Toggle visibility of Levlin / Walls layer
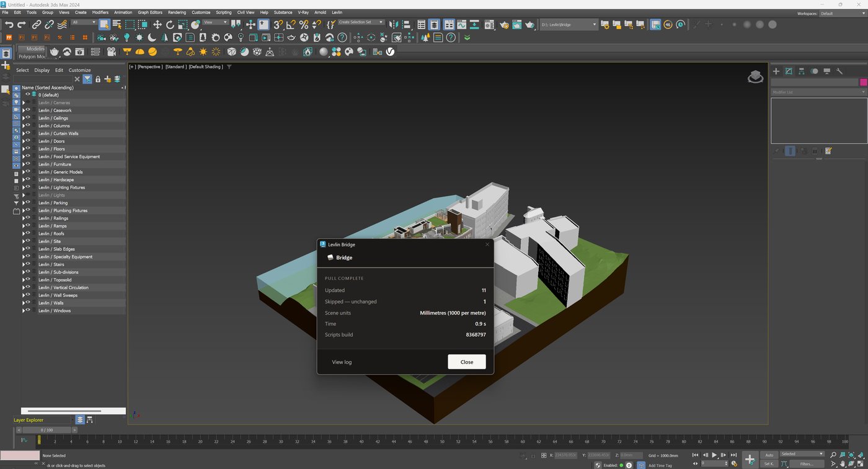This screenshot has height=469, width=868. [28, 303]
